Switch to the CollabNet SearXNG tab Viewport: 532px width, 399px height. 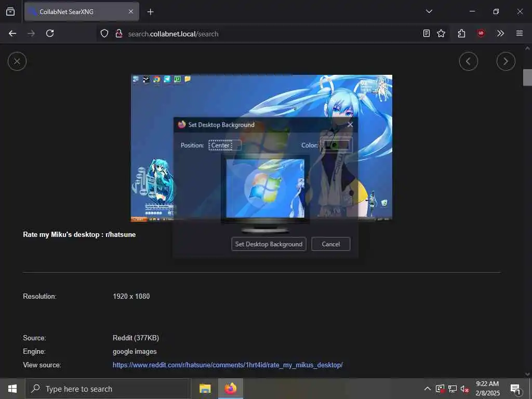[x=82, y=12]
